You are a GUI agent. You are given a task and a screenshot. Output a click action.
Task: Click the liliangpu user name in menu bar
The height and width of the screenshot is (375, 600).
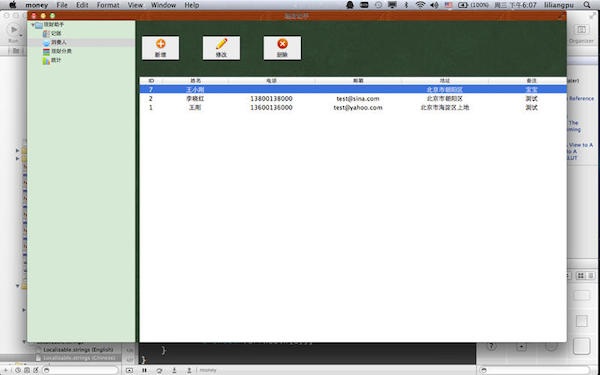(x=559, y=5)
